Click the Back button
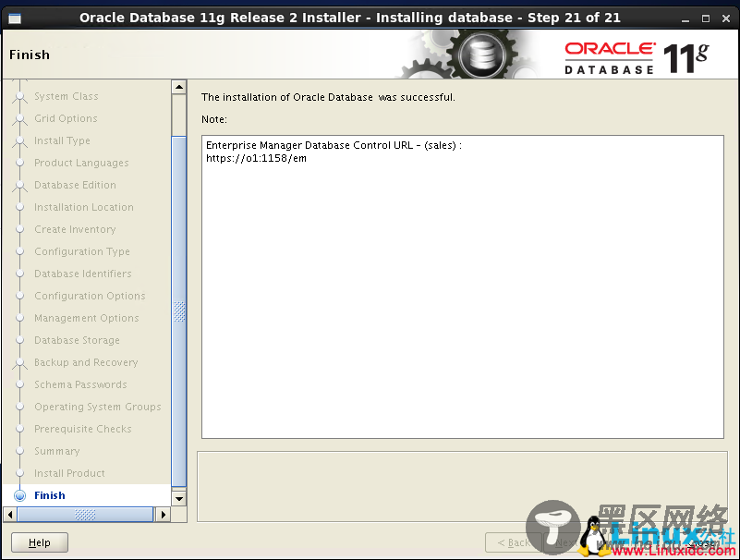Image resolution: width=740 pixels, height=560 pixels. tap(514, 542)
